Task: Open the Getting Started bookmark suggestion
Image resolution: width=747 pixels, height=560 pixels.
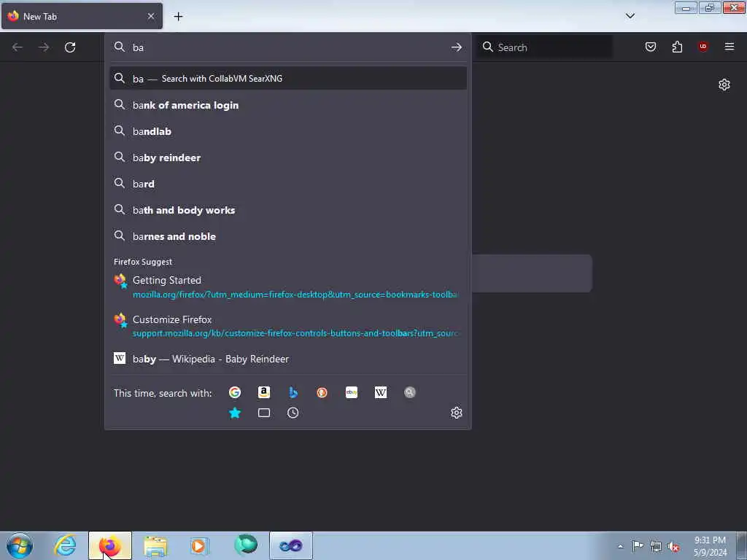Action: [288, 287]
